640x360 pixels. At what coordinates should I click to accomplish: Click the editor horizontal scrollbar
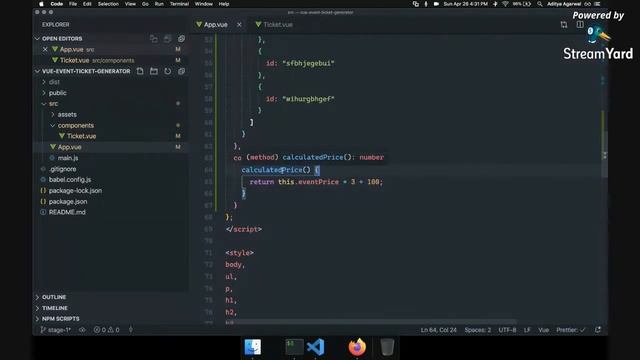(371, 322)
